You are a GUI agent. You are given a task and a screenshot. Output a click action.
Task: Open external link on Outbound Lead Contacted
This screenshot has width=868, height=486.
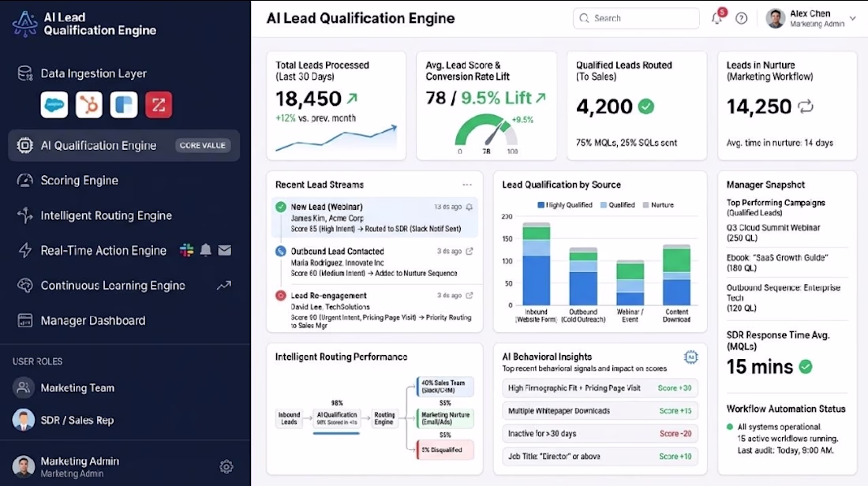[x=470, y=252]
